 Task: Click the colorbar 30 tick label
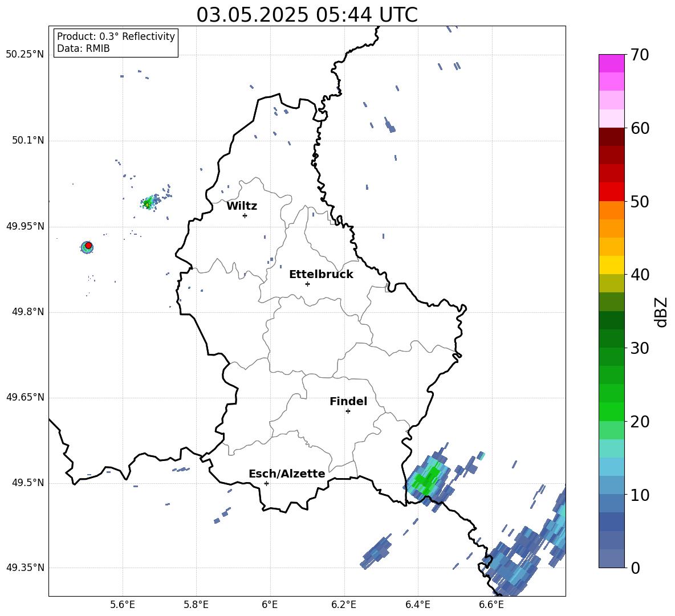(640, 348)
